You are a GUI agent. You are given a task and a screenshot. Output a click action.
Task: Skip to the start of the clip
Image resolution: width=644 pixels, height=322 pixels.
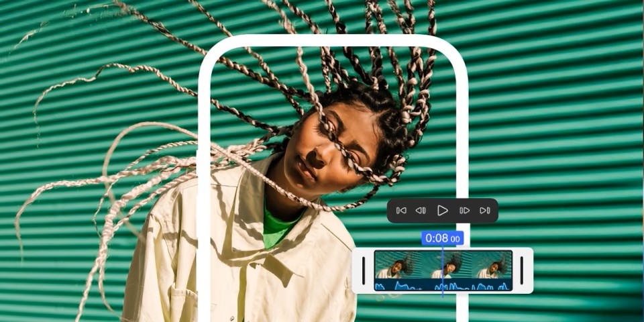pos(401,211)
